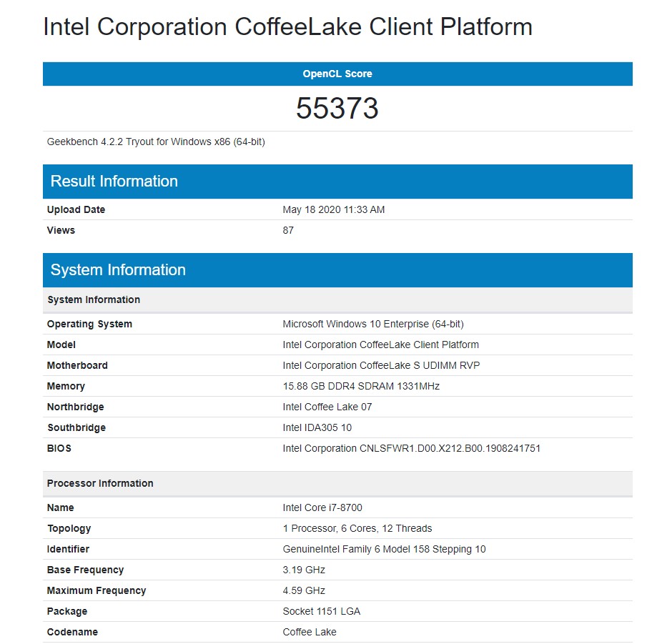Click the OpenCL Score header bar

click(x=337, y=74)
